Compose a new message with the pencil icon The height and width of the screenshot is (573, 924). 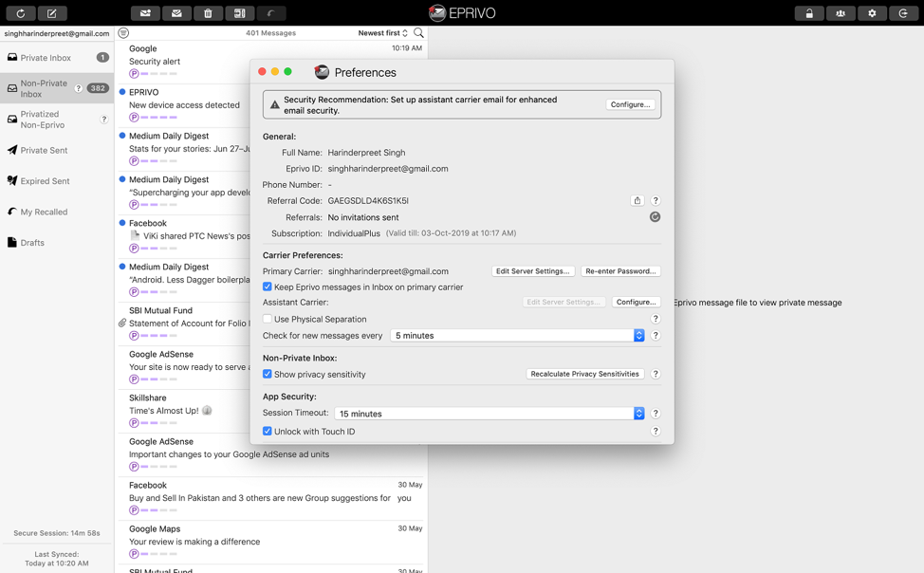(x=52, y=13)
